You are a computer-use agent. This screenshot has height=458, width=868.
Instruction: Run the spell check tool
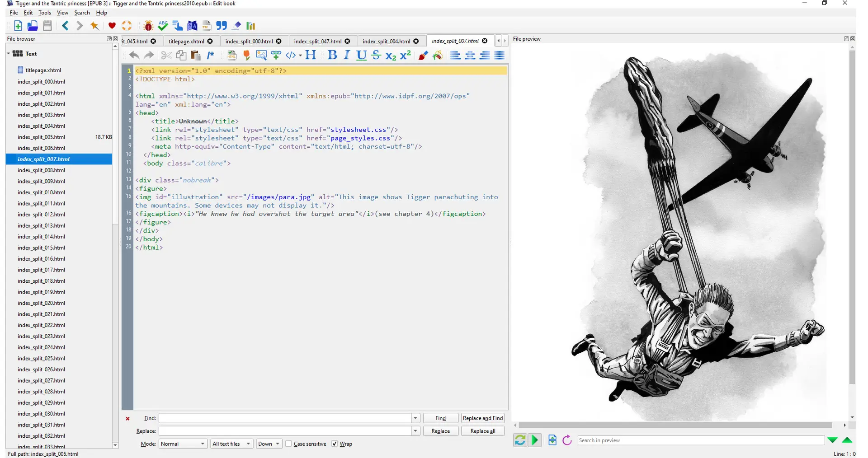(x=163, y=26)
